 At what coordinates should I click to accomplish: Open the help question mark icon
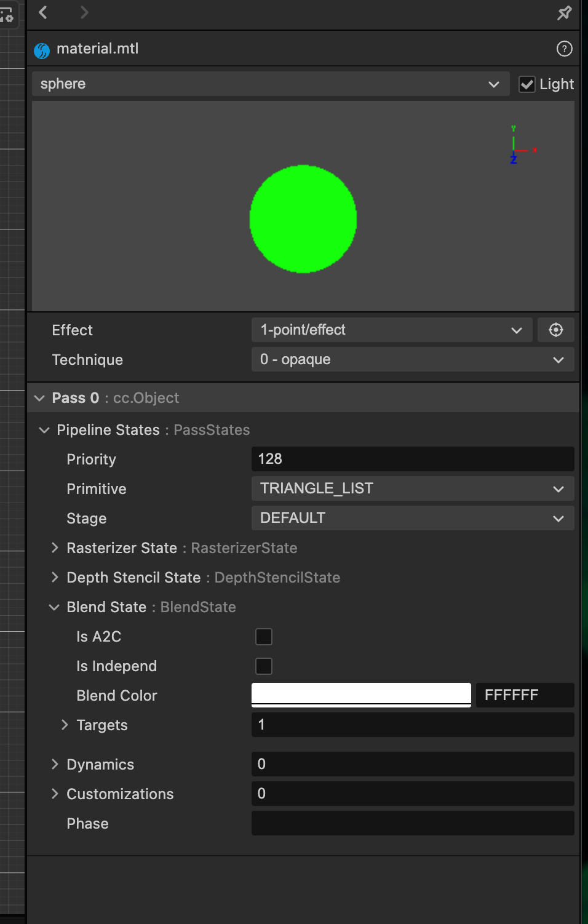tap(564, 49)
